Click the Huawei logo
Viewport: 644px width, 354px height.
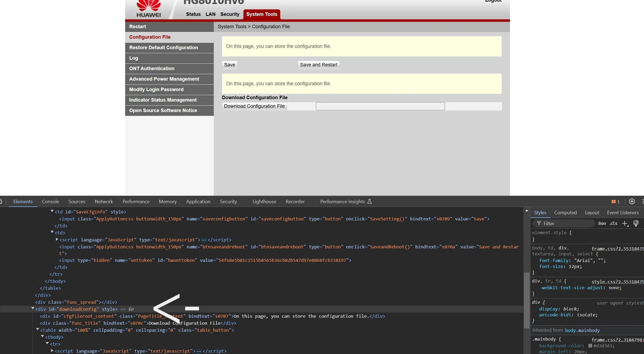coord(149,9)
